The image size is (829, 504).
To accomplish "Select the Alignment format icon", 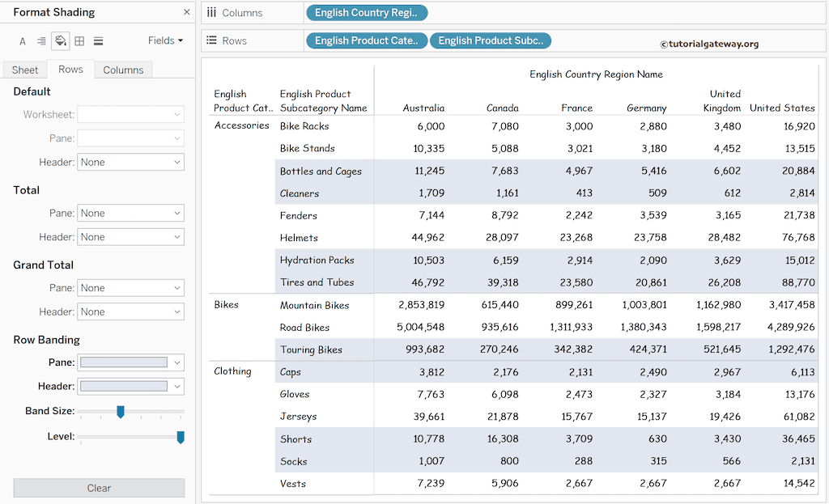I will 41,40.
